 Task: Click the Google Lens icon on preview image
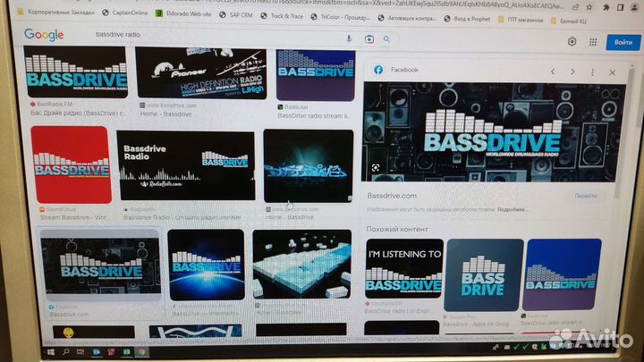pos(376,167)
